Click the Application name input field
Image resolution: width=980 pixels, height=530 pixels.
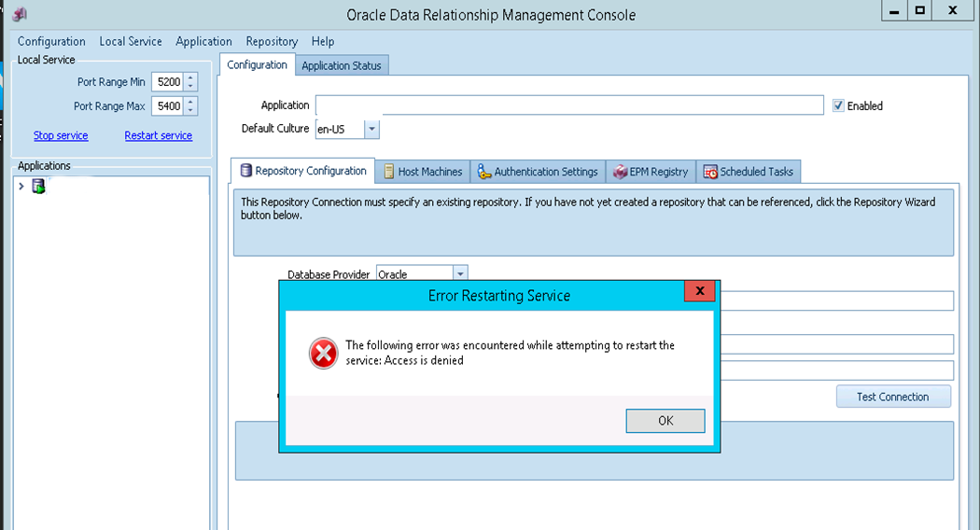tap(569, 105)
